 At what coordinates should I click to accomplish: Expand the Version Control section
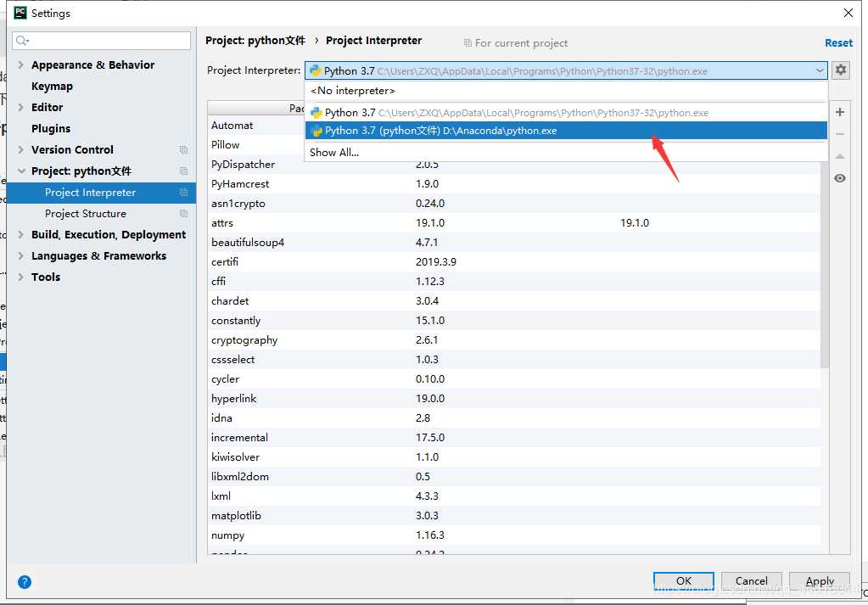point(20,149)
